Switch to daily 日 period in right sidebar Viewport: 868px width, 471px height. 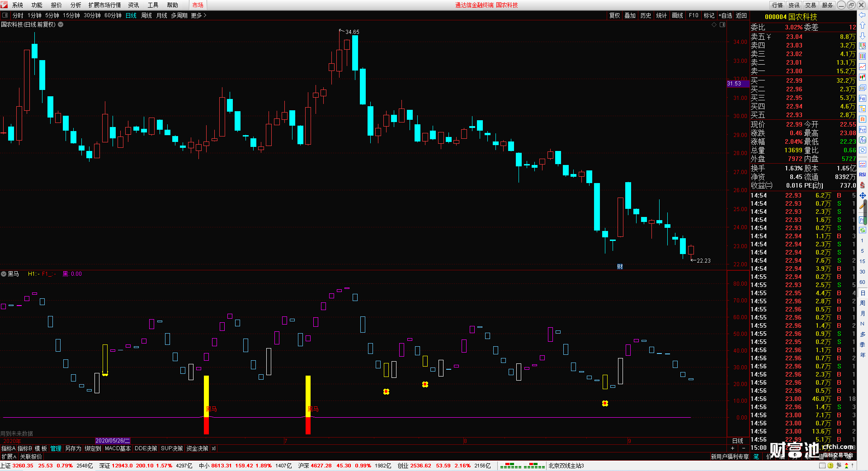(x=863, y=293)
